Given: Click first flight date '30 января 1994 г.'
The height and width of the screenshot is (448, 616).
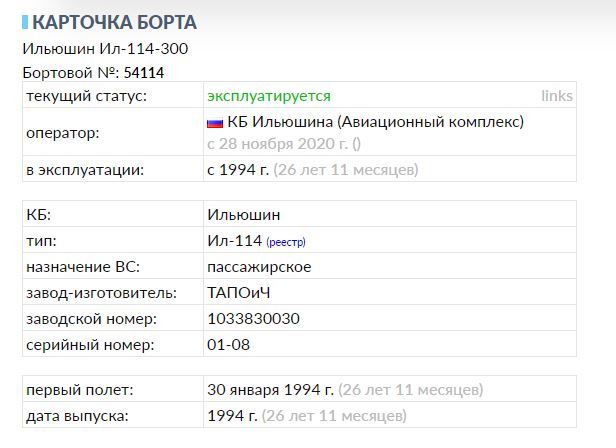Looking at the screenshot, I should click(270, 389).
